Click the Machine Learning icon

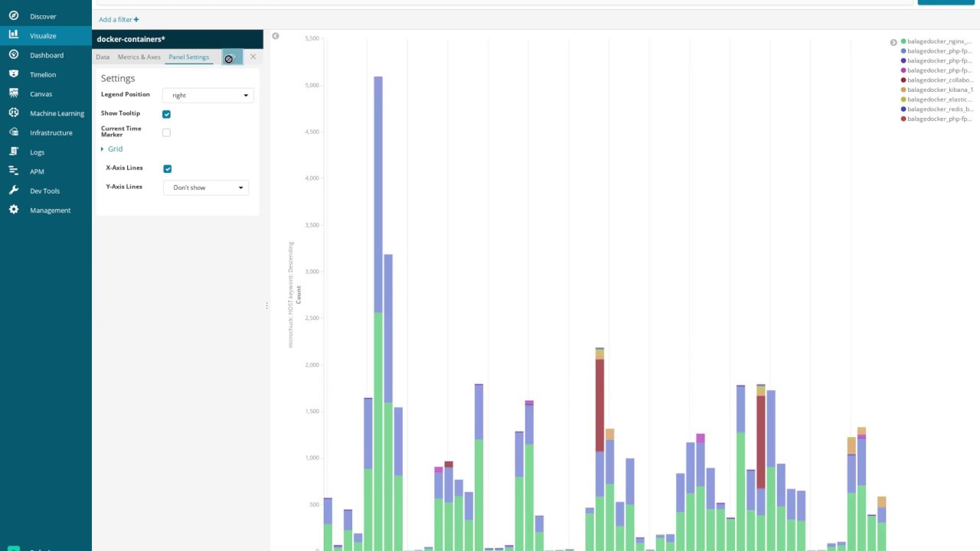point(14,112)
